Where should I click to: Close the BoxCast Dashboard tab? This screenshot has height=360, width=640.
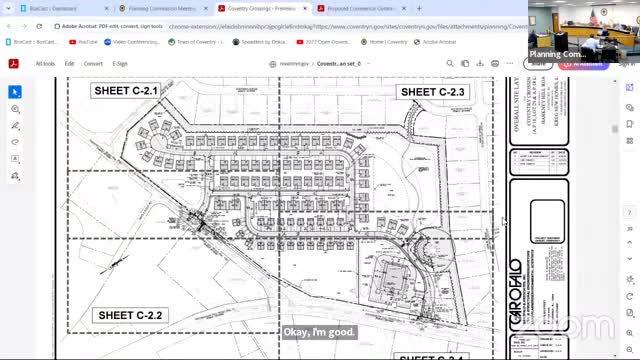point(107,8)
